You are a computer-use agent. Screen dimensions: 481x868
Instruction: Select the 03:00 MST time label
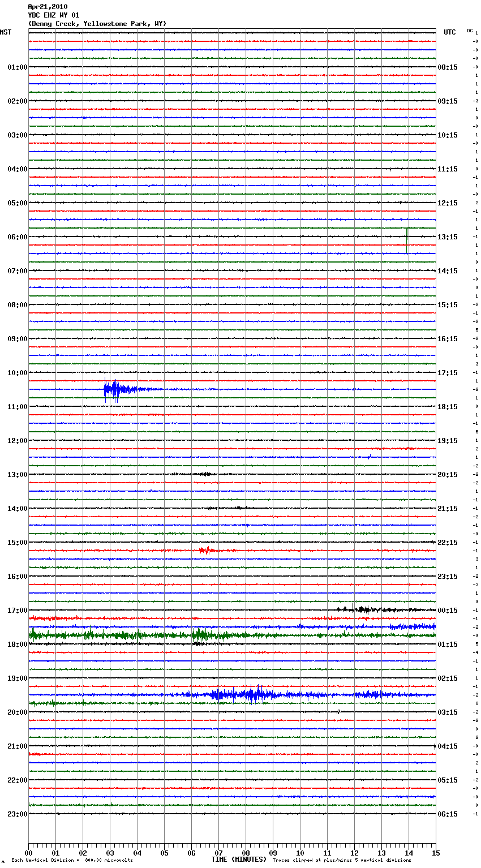click(17, 135)
